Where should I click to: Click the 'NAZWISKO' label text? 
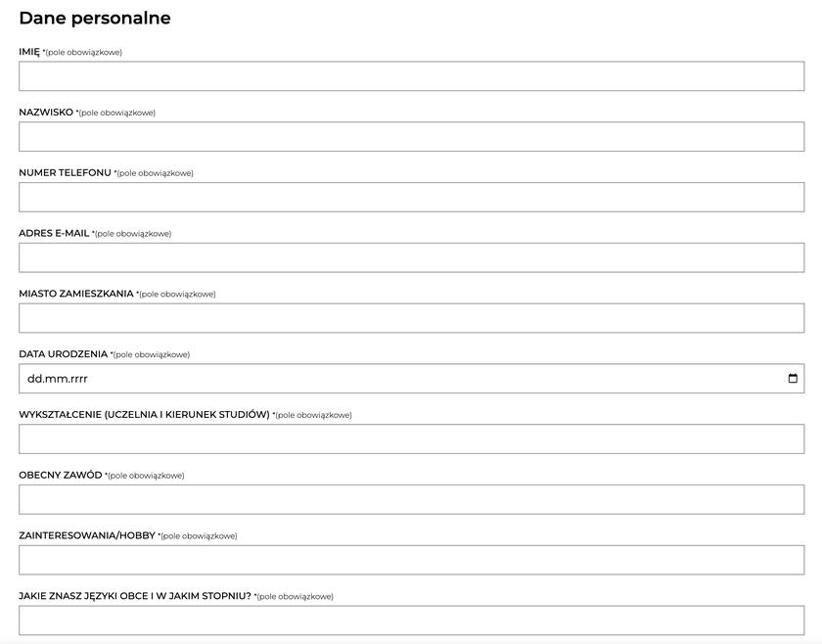point(46,113)
